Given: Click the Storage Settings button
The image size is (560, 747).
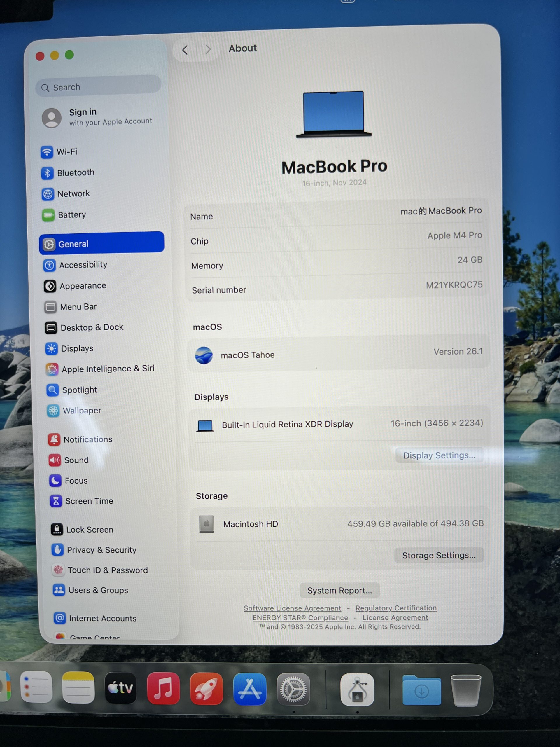Looking at the screenshot, I should 438,555.
